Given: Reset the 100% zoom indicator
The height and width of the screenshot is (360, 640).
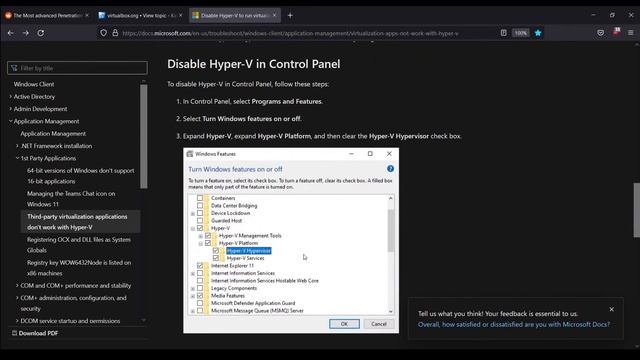Looking at the screenshot, I should 520,33.
